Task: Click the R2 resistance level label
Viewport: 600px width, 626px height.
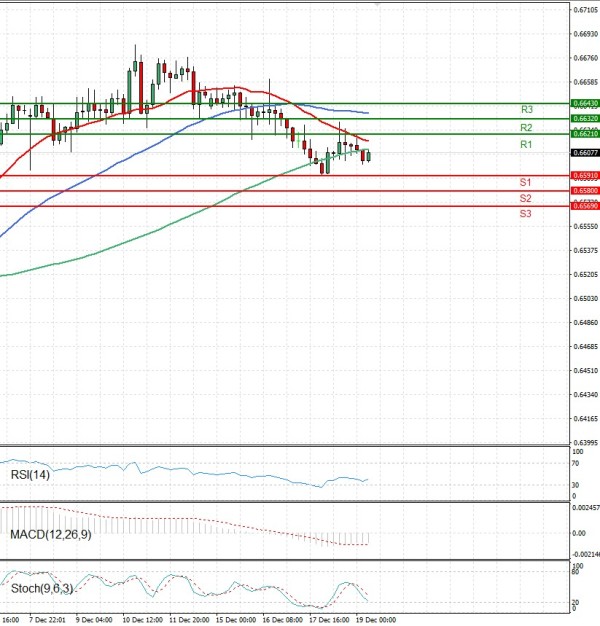Action: tap(525, 128)
